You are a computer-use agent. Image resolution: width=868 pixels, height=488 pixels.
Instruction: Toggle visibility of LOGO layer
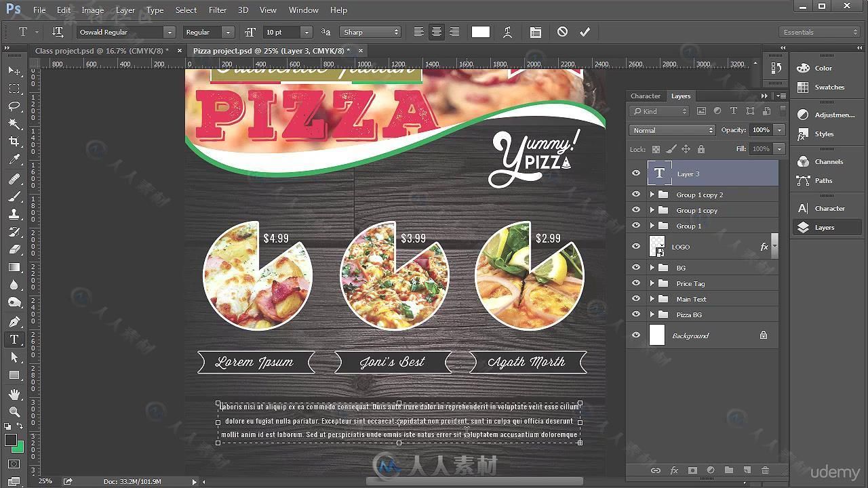(x=636, y=247)
